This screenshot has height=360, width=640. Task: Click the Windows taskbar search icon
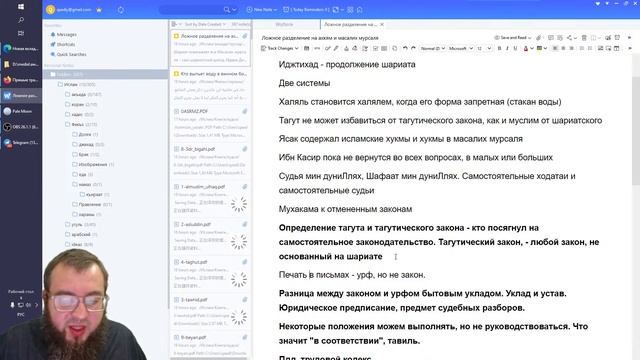pos(21,20)
